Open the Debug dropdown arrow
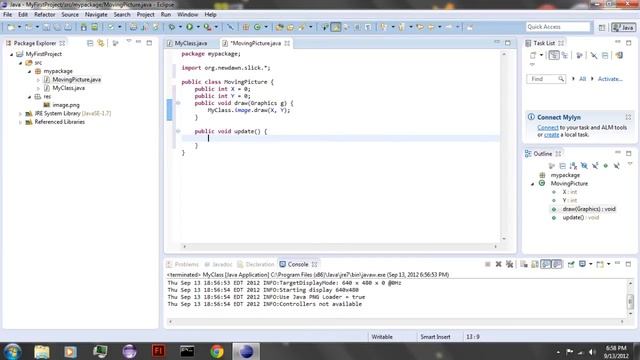 point(180,27)
